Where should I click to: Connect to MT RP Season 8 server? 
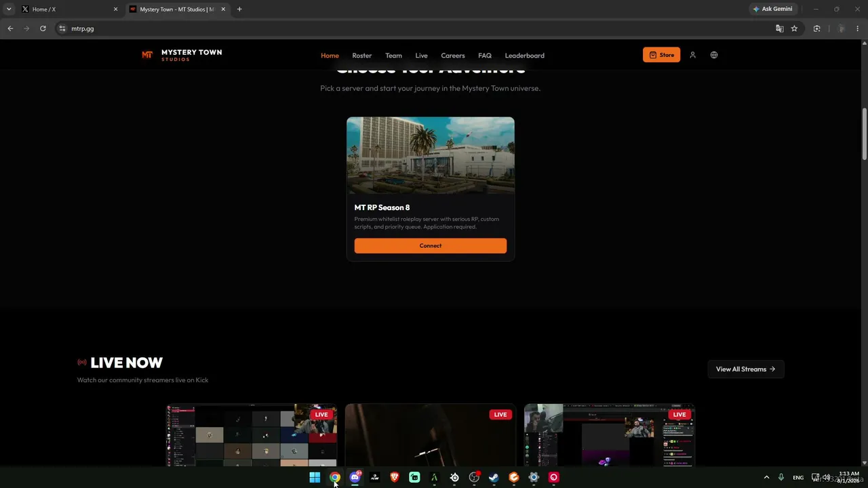pos(431,245)
